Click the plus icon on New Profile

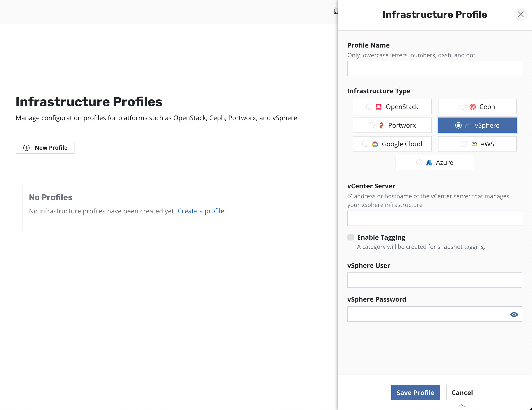(26, 148)
